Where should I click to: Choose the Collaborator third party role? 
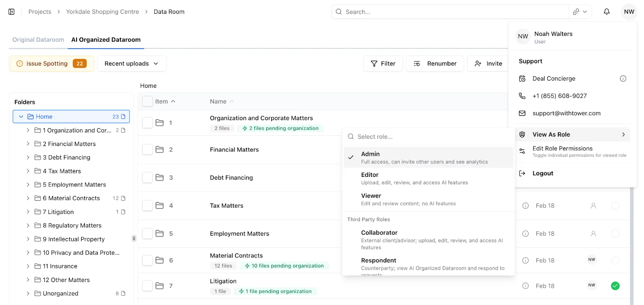click(x=428, y=240)
